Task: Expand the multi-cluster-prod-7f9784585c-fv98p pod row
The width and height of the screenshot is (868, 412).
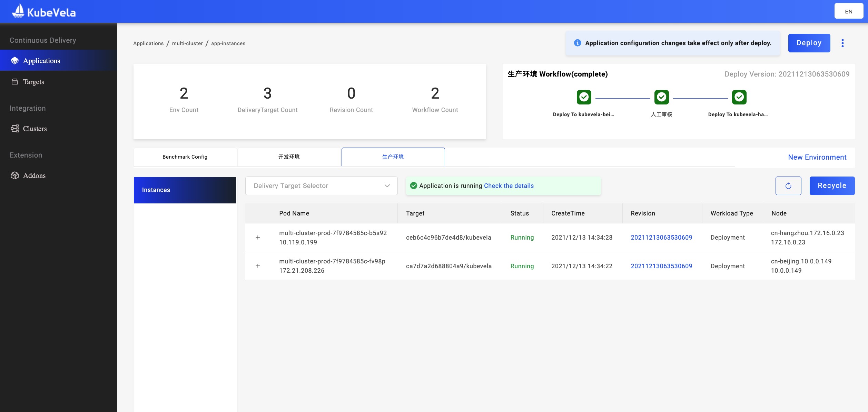Action: pos(258,266)
